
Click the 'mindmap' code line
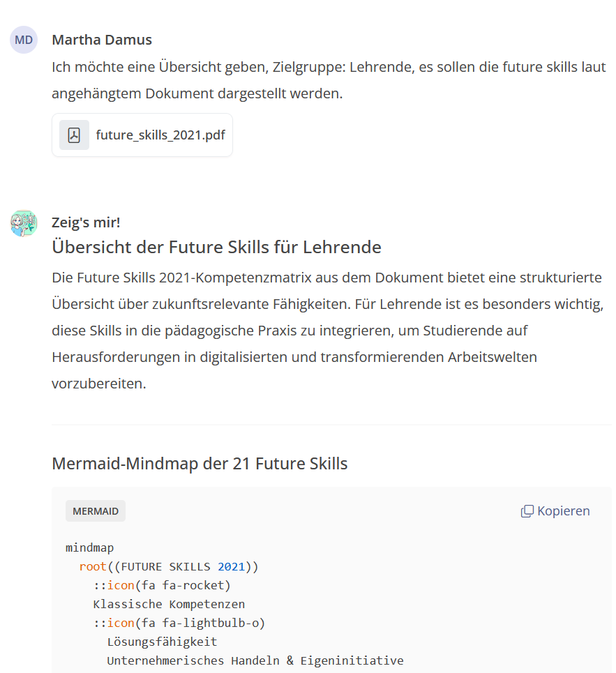89,547
